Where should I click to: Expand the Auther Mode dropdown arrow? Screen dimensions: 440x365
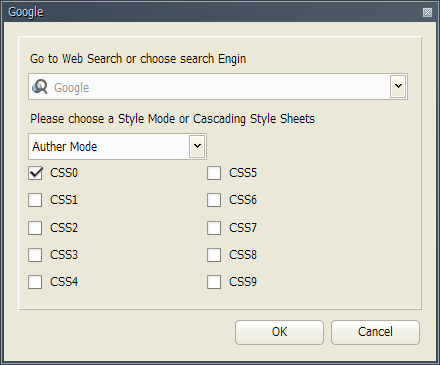(x=197, y=146)
